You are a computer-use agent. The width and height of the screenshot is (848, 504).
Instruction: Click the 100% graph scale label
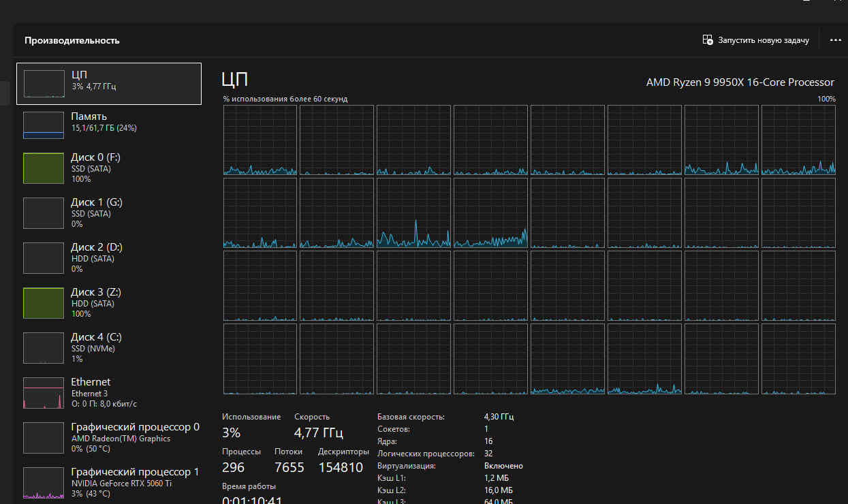tap(826, 99)
